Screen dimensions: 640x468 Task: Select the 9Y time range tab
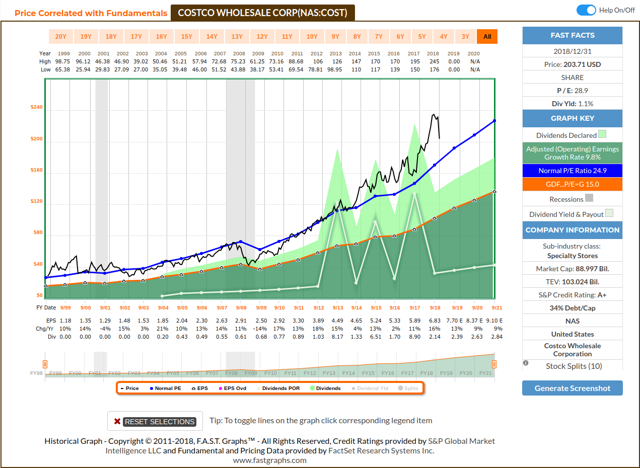coord(336,36)
